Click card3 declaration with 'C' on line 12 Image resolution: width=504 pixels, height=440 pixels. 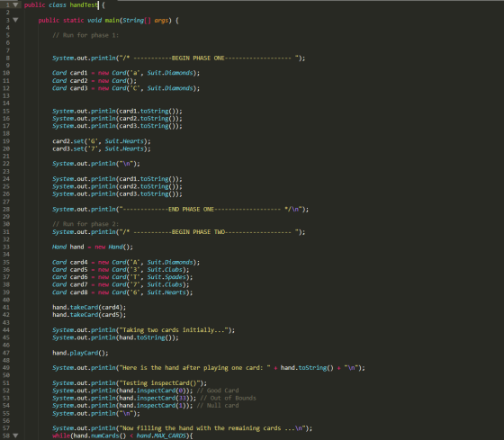(126, 88)
